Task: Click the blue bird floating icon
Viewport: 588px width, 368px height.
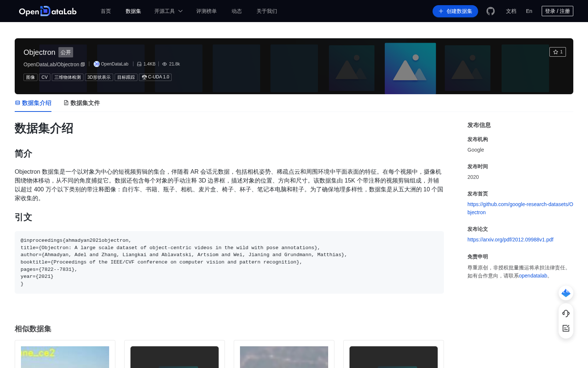Action: pyautogui.click(x=566, y=293)
